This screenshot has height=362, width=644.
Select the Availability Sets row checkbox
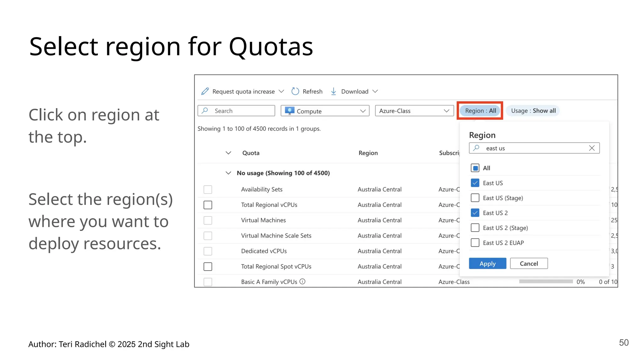pos(208,189)
